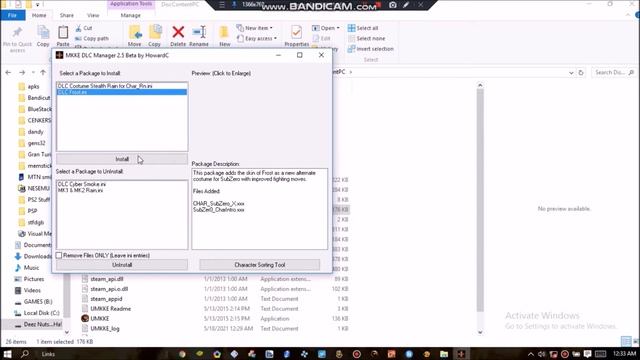Switch to the Share ribbon tab
Viewport: 640px width, 360px height.
(67, 15)
